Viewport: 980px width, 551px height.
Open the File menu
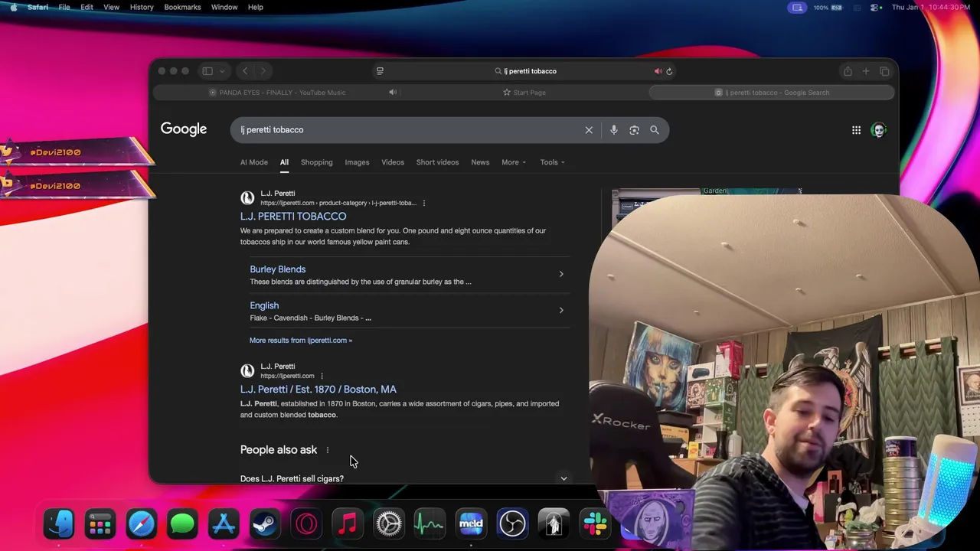tap(64, 7)
